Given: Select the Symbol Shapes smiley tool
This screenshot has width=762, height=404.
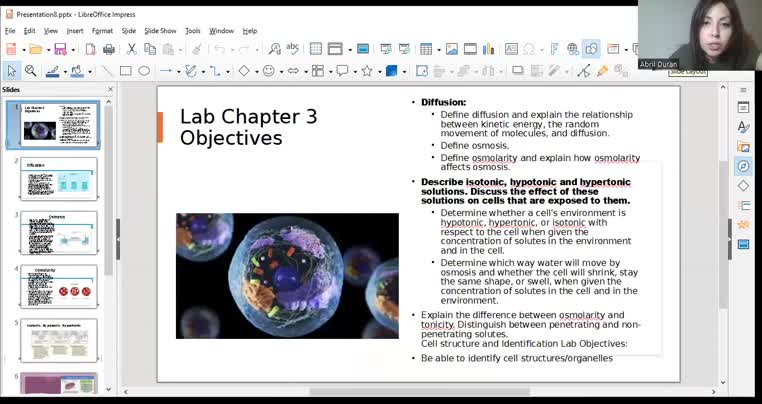Looking at the screenshot, I should [269, 71].
